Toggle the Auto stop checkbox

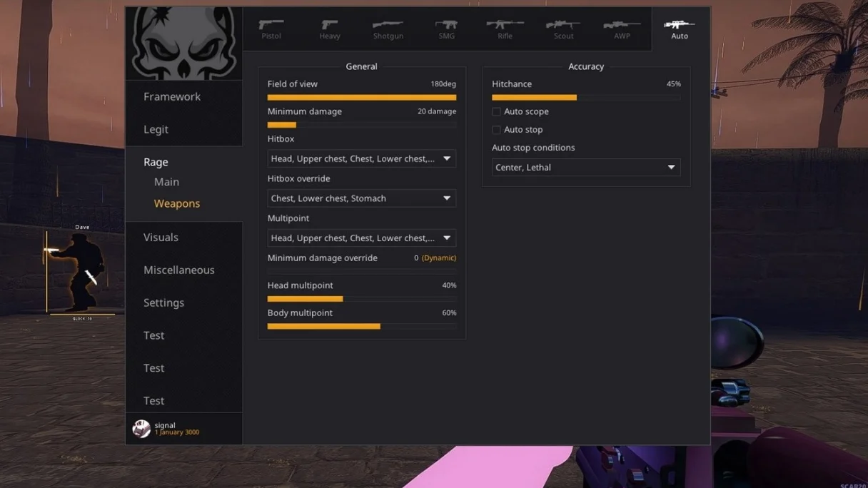tap(496, 130)
